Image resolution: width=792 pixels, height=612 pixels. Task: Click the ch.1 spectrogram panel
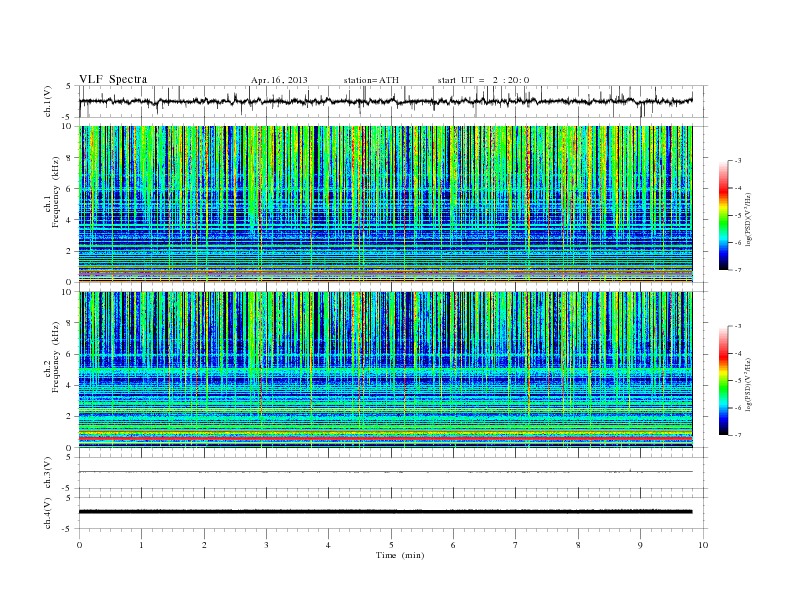385,204
